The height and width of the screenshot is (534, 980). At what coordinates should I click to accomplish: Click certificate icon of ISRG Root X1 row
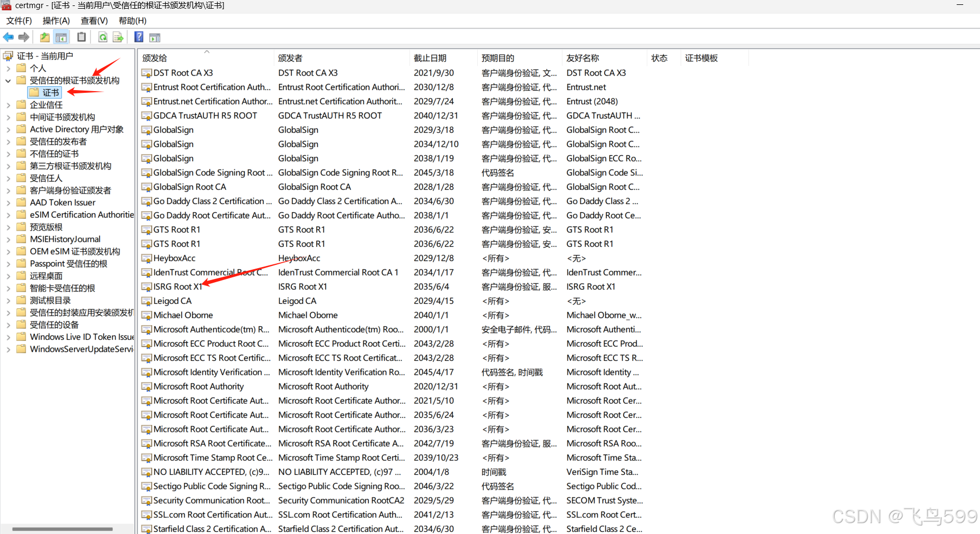tap(146, 287)
